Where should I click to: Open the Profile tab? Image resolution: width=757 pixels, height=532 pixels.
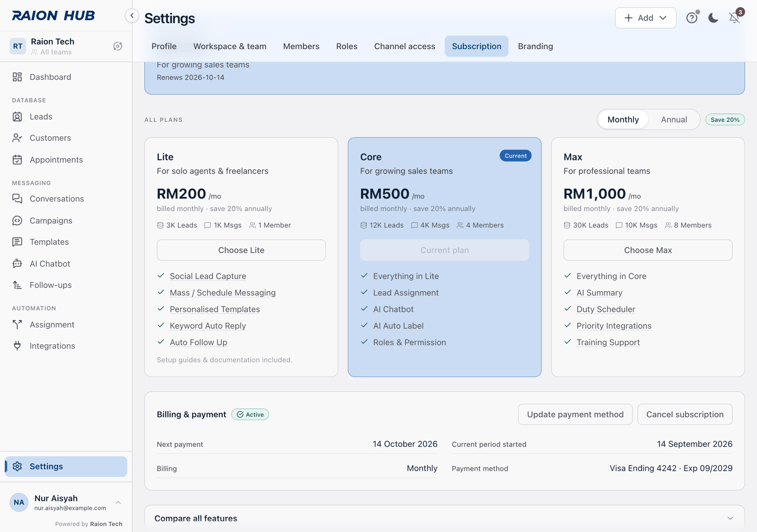tap(164, 46)
